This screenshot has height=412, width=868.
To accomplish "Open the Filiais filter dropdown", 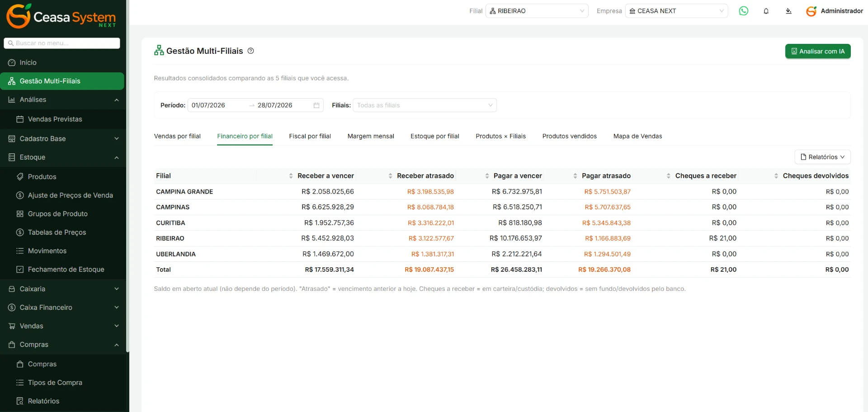I will (425, 105).
